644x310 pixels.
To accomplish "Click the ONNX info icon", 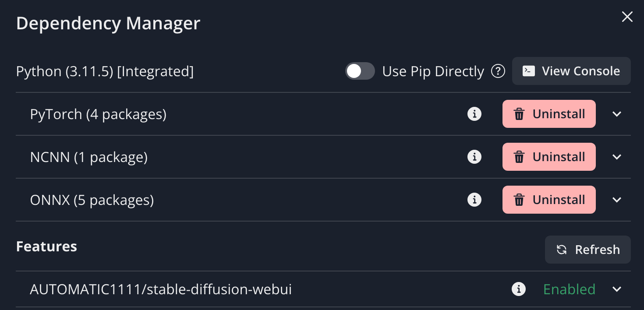I will click(x=474, y=200).
